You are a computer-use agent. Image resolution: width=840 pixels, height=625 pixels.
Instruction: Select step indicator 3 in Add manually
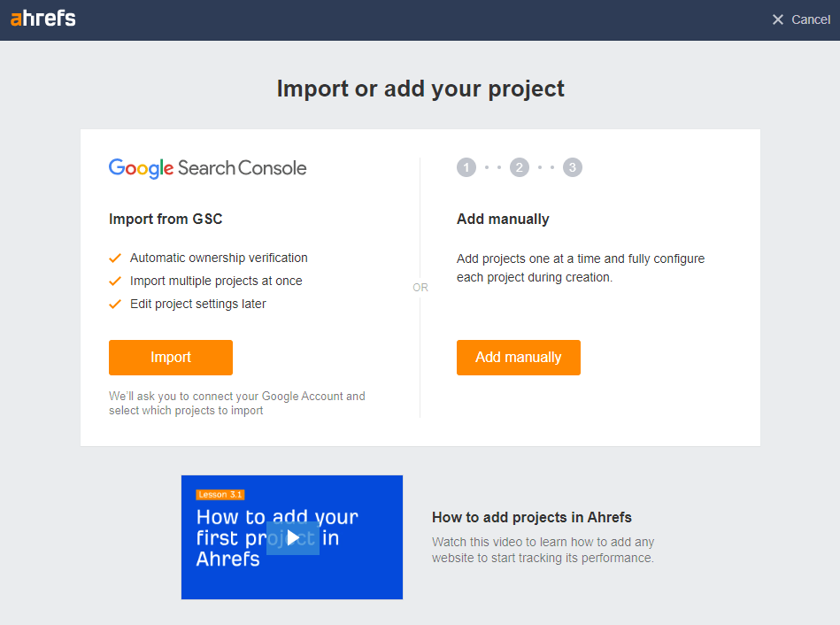pos(572,167)
